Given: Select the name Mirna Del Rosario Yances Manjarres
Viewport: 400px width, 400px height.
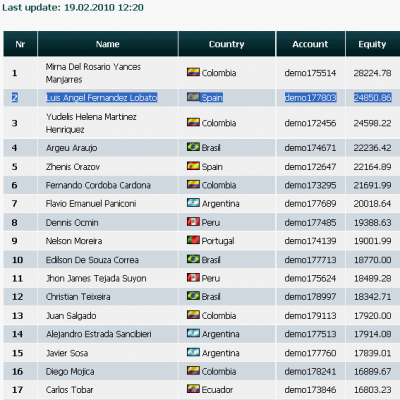Looking at the screenshot, I should tap(93, 73).
